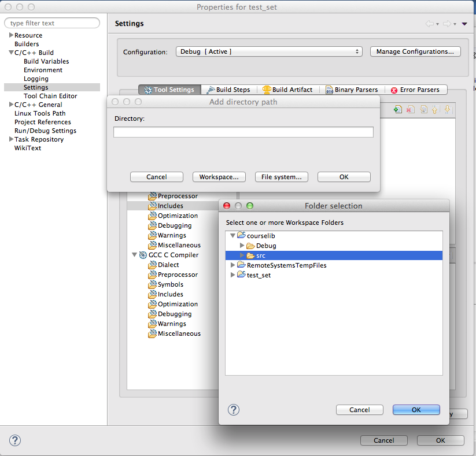The width and height of the screenshot is (476, 456).
Task: Click the File system button
Action: tap(281, 177)
